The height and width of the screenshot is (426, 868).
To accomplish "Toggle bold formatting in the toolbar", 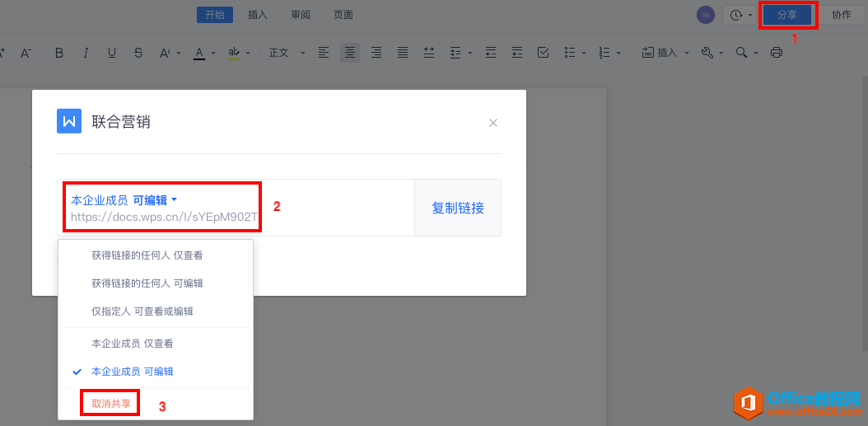I will [59, 53].
